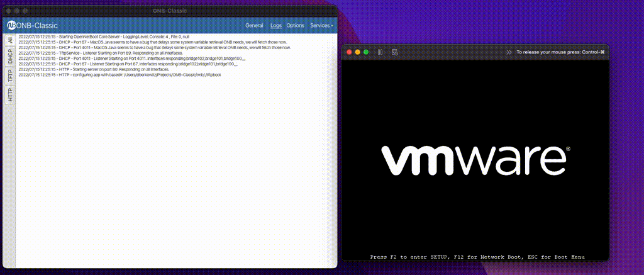Open the Options menu item
The height and width of the screenshot is (275, 644).
[x=296, y=25]
